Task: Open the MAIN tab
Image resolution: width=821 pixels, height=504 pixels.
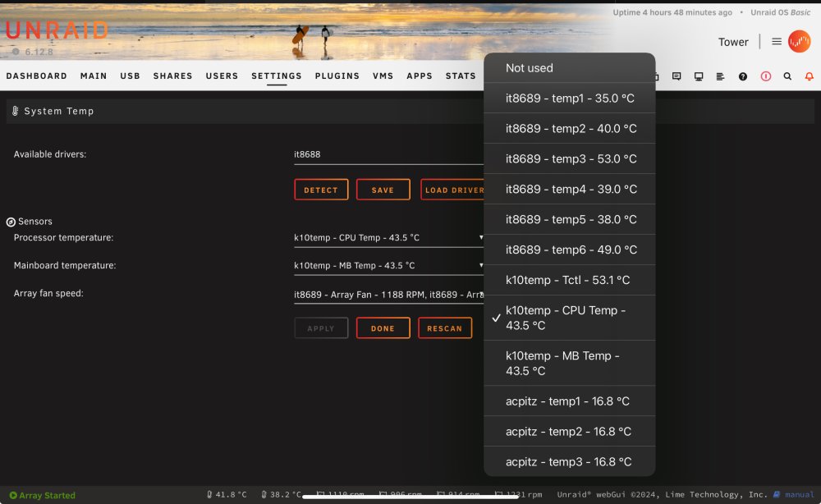Action: pyautogui.click(x=94, y=76)
